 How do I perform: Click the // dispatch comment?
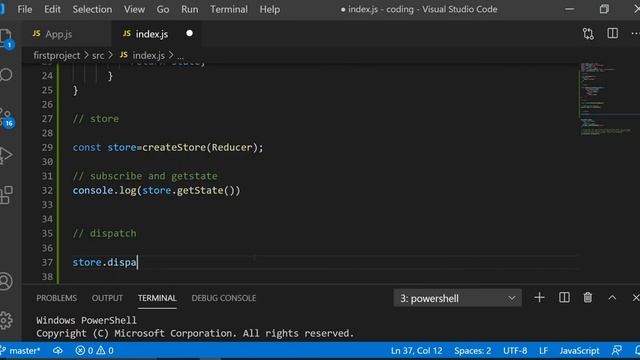(x=104, y=233)
